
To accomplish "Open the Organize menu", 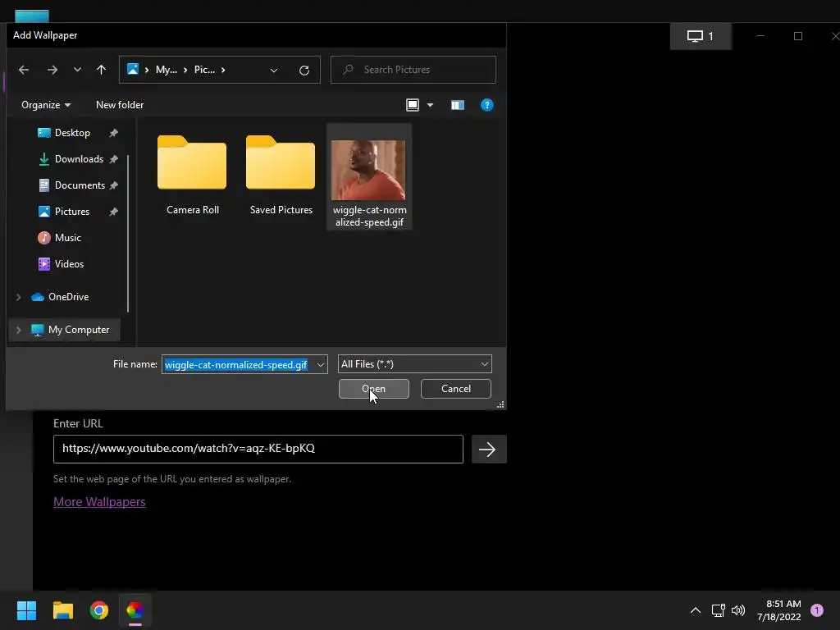I will click(46, 105).
